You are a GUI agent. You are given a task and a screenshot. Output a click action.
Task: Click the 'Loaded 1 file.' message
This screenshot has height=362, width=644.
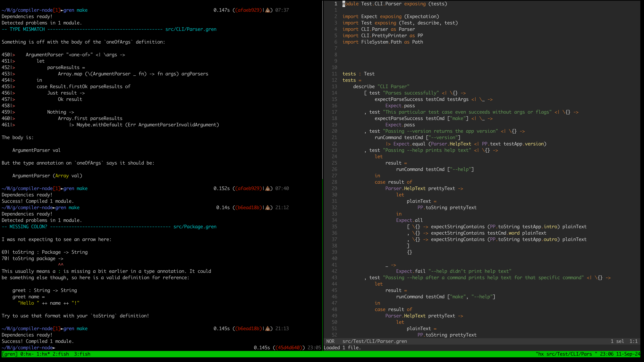342,348
